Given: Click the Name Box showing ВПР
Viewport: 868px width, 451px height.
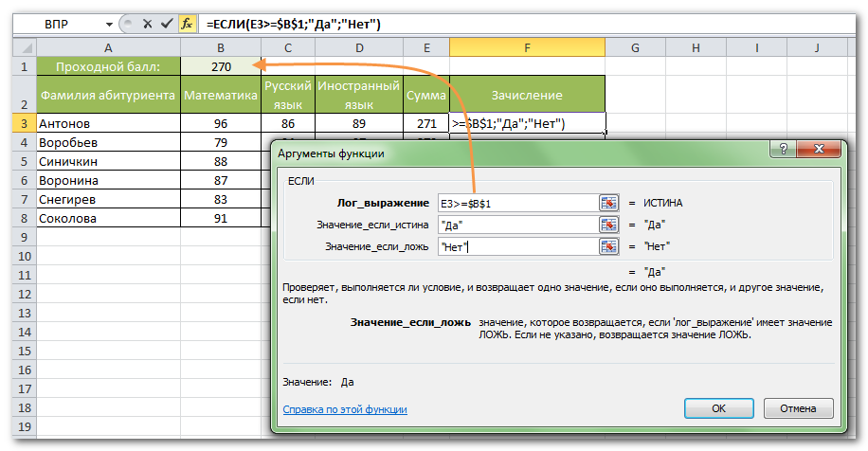Looking at the screenshot, I should (57, 25).
